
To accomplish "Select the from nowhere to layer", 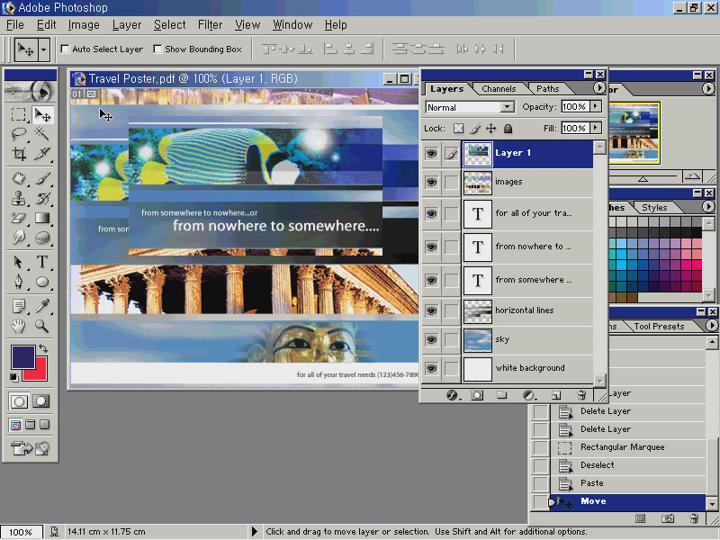I will (528, 247).
